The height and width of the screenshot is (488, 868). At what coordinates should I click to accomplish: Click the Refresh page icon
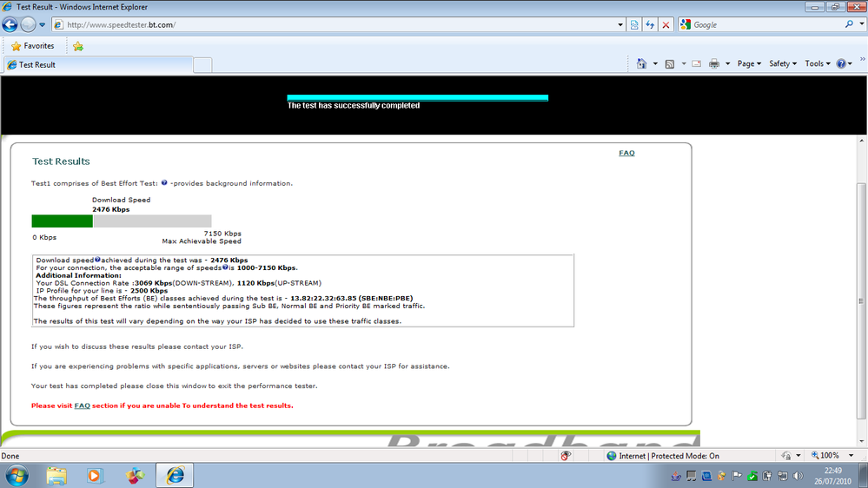[650, 24]
